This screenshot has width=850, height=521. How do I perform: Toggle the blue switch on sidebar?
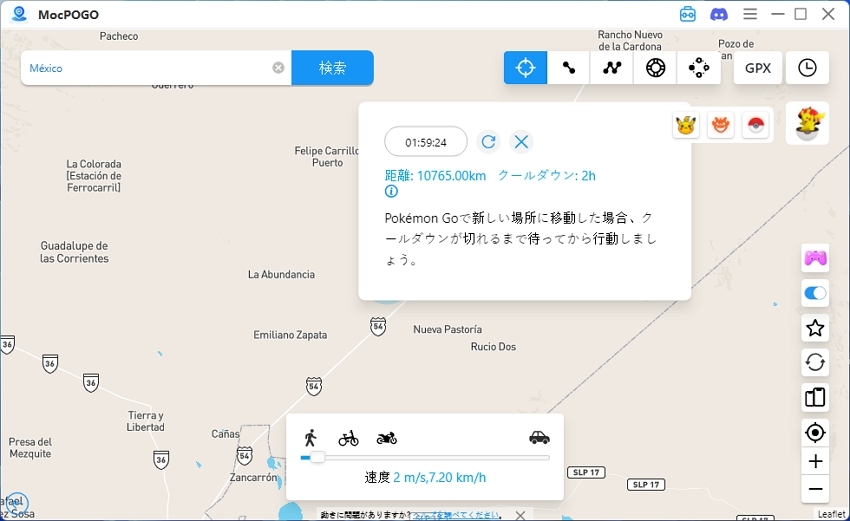(x=815, y=293)
